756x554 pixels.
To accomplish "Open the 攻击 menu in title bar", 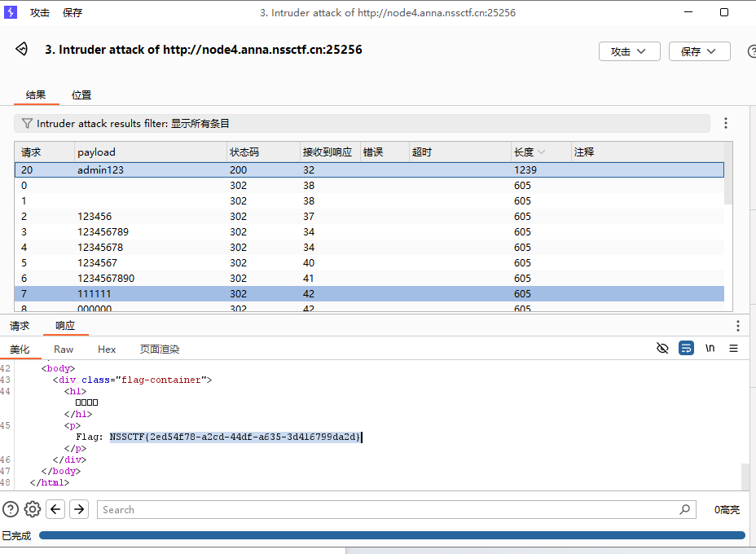I will pyautogui.click(x=40, y=12).
